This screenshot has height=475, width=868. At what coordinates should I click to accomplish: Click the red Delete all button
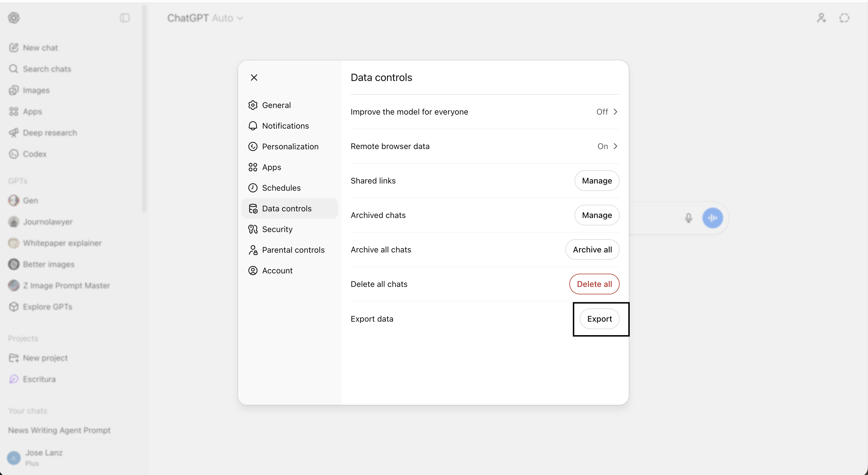[594, 284]
